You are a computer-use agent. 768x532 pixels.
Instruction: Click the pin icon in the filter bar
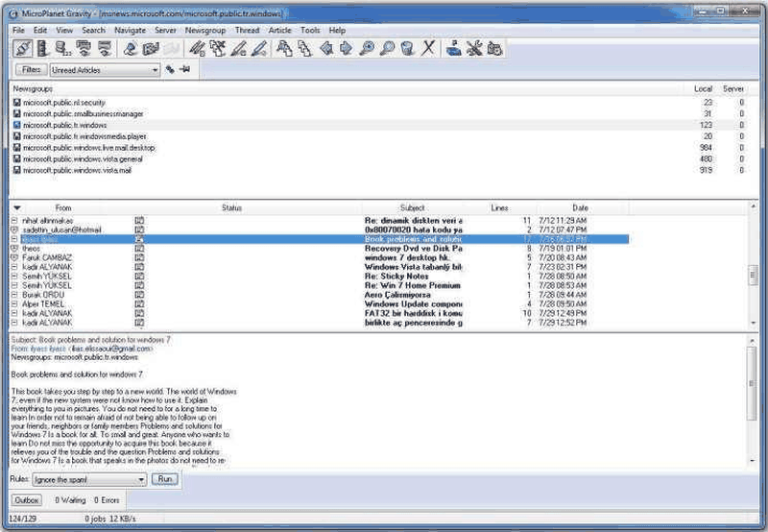(x=184, y=69)
